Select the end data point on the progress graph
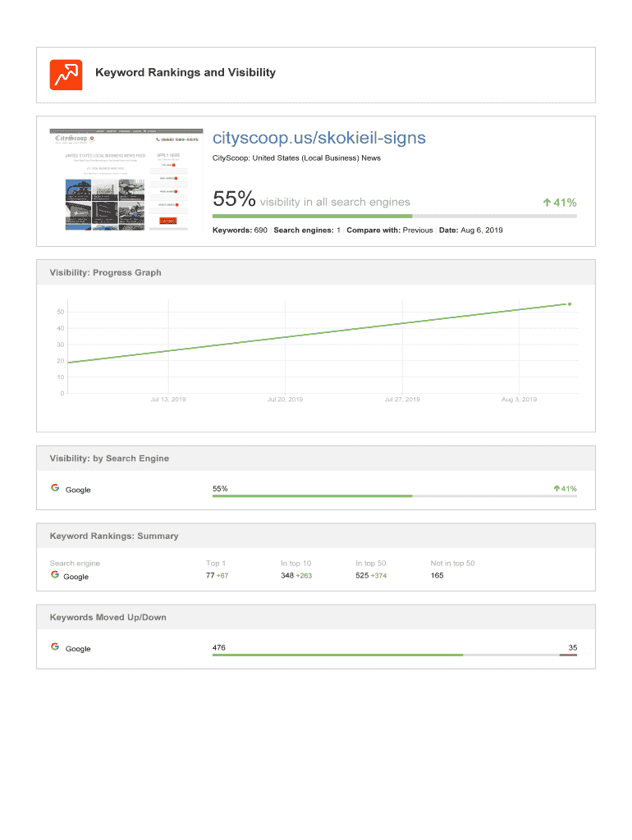632x840 pixels. [x=569, y=304]
